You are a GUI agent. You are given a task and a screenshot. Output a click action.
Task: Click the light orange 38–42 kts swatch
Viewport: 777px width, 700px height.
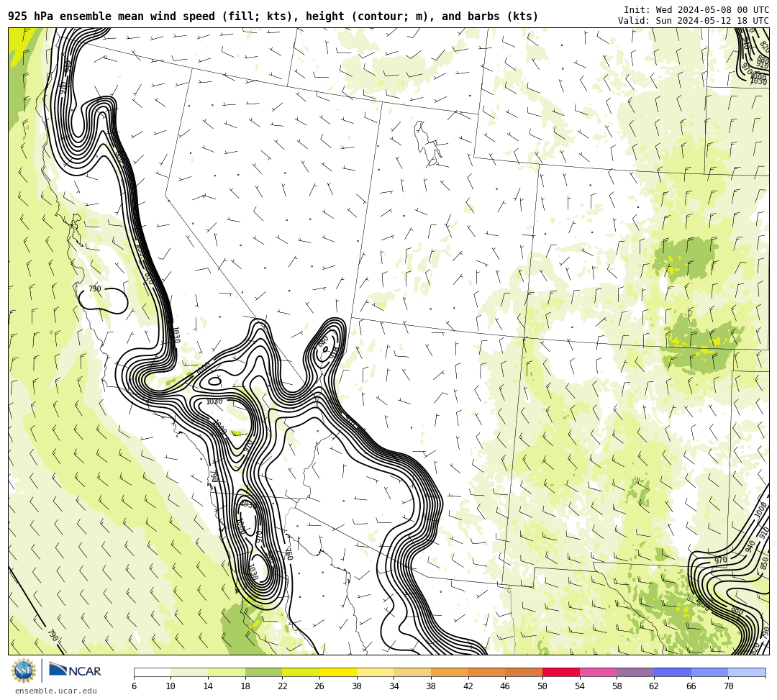[450, 672]
